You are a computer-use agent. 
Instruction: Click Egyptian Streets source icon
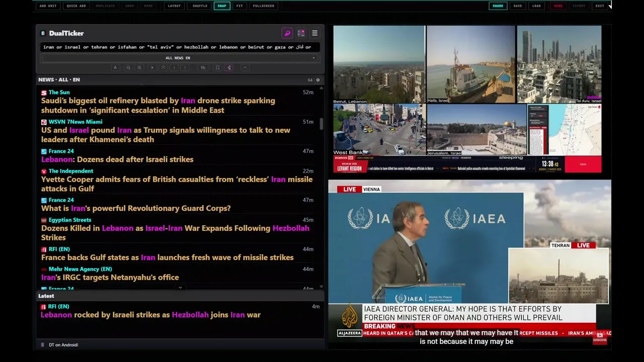click(x=44, y=220)
